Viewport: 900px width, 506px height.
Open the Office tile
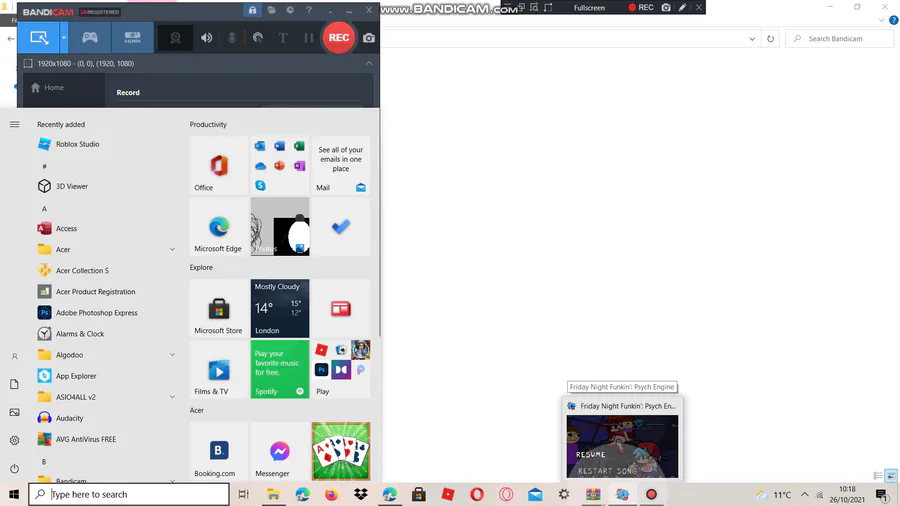pyautogui.click(x=219, y=165)
